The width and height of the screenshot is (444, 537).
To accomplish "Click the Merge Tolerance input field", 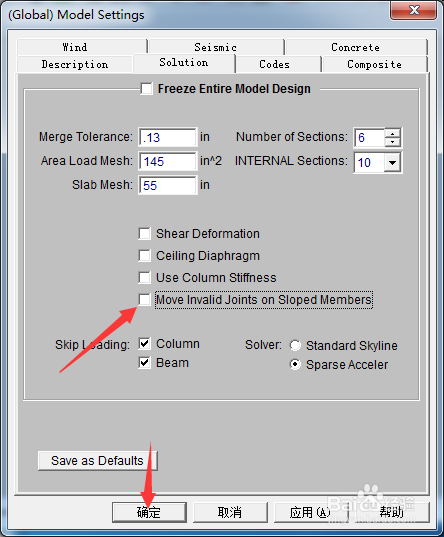I will [168, 137].
